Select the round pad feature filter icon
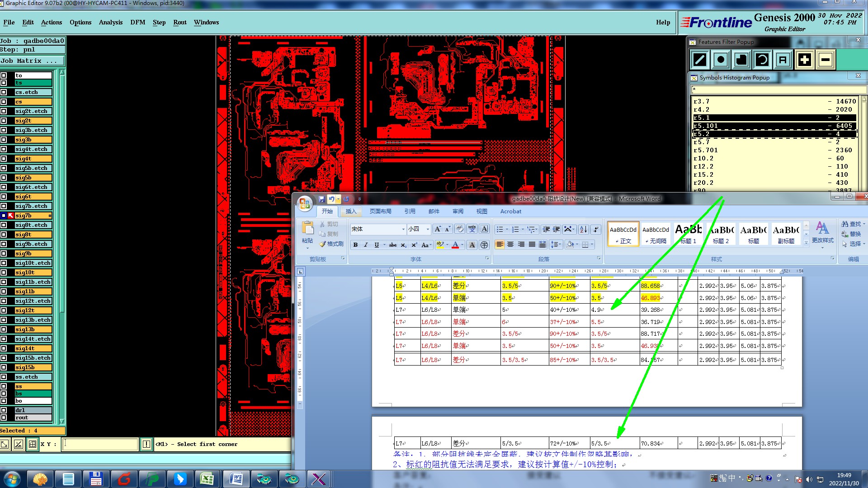Image resolution: width=868 pixels, height=488 pixels. tap(721, 60)
